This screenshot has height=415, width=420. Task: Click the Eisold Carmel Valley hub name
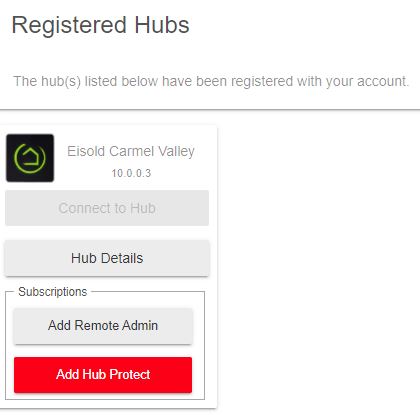(131, 152)
